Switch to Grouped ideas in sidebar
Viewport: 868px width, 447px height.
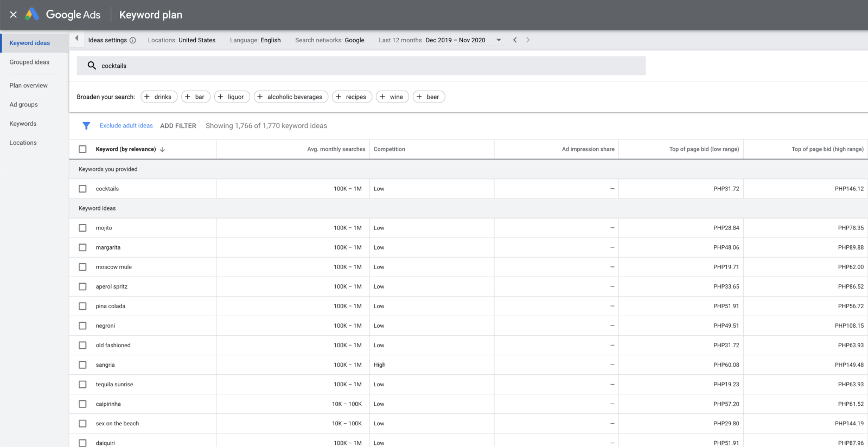coord(29,62)
